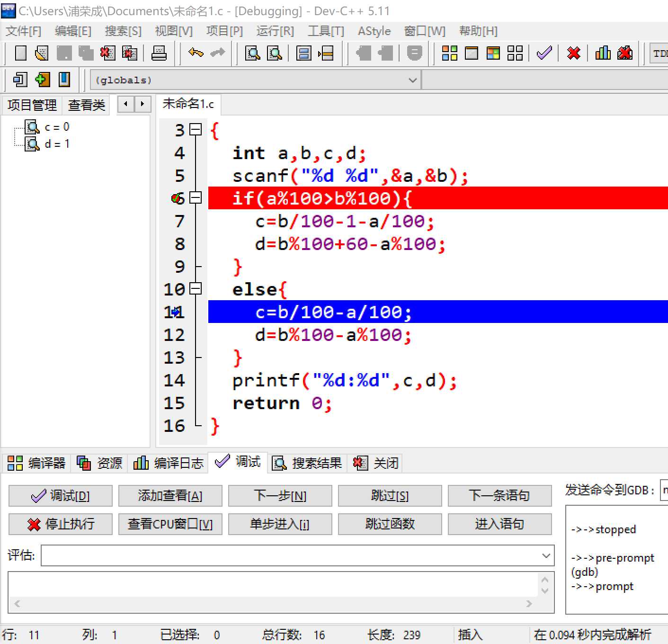Click the right tab-scroll arrow in project panel
The image size is (668, 644).
click(143, 104)
